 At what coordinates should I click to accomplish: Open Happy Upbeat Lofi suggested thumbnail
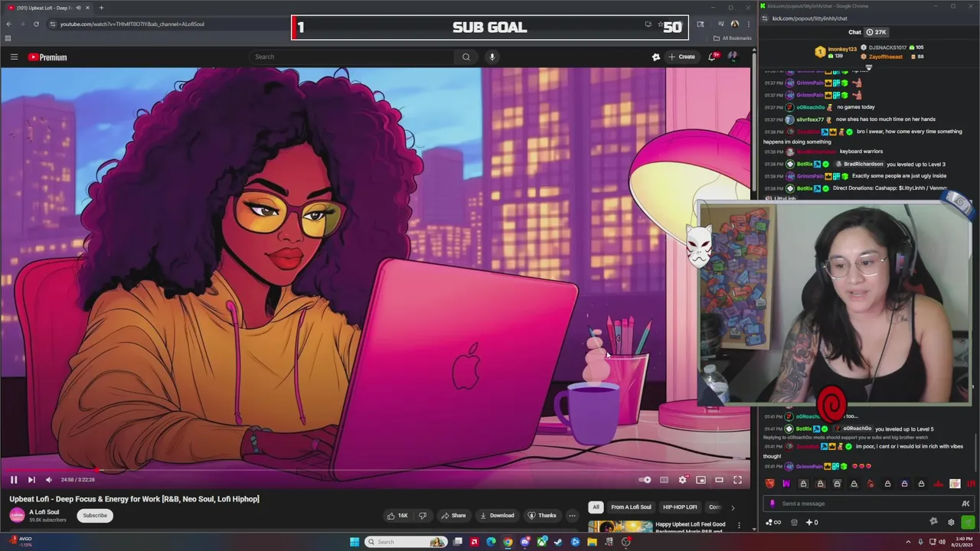(620, 526)
